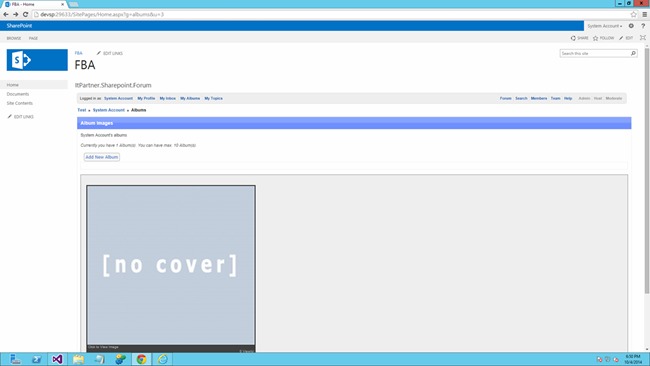Open a new browser tab
Image resolution: width=650 pixels, height=366 pixels.
pos(74,4)
